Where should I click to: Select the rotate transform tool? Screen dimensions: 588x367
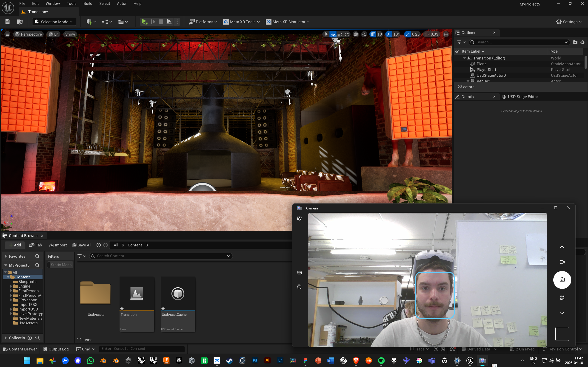point(340,34)
